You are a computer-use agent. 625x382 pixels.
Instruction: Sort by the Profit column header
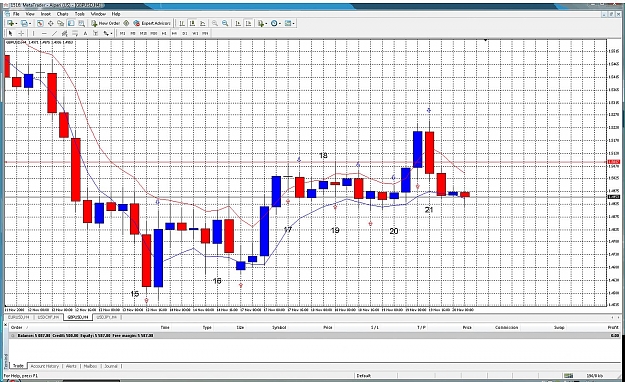pyautogui.click(x=613, y=327)
